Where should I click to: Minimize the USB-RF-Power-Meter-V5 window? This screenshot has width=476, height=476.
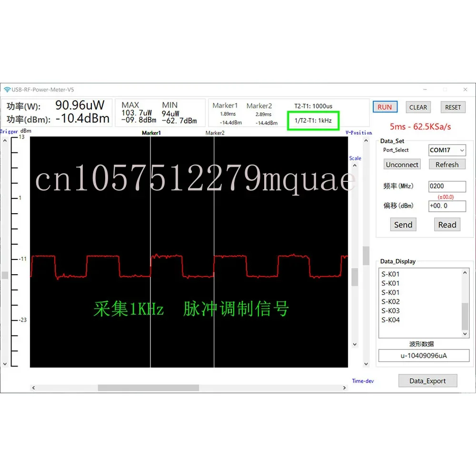coord(425,89)
